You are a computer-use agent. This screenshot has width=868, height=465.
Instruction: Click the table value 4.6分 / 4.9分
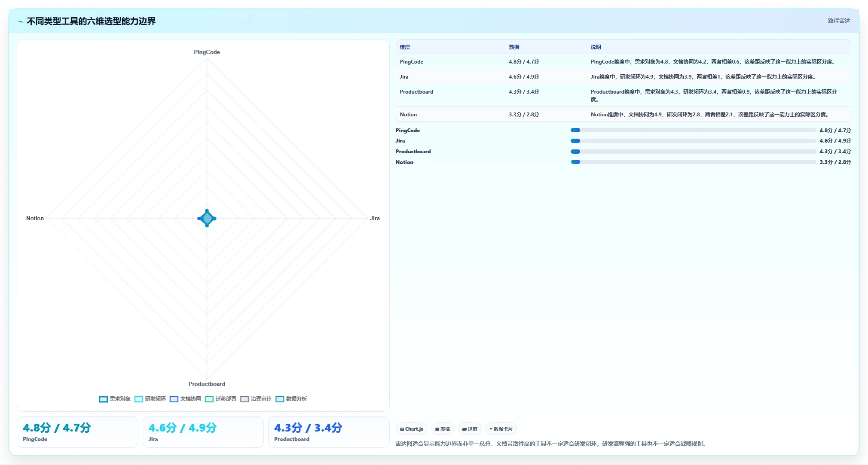[524, 77]
